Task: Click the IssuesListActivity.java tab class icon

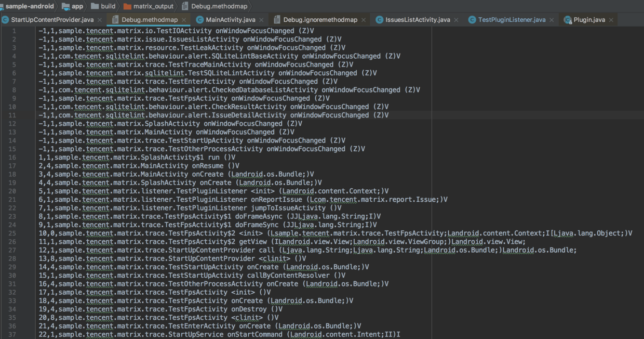Action: pos(380,20)
